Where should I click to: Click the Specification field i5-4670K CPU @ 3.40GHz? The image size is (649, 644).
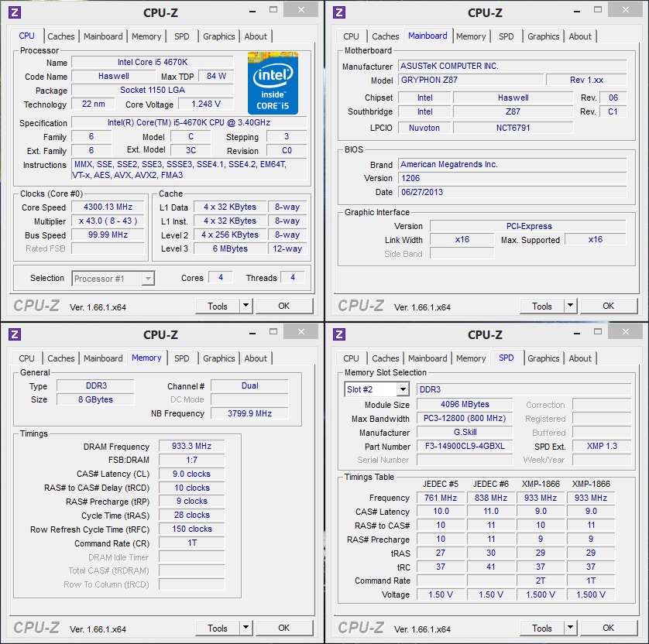coord(189,122)
